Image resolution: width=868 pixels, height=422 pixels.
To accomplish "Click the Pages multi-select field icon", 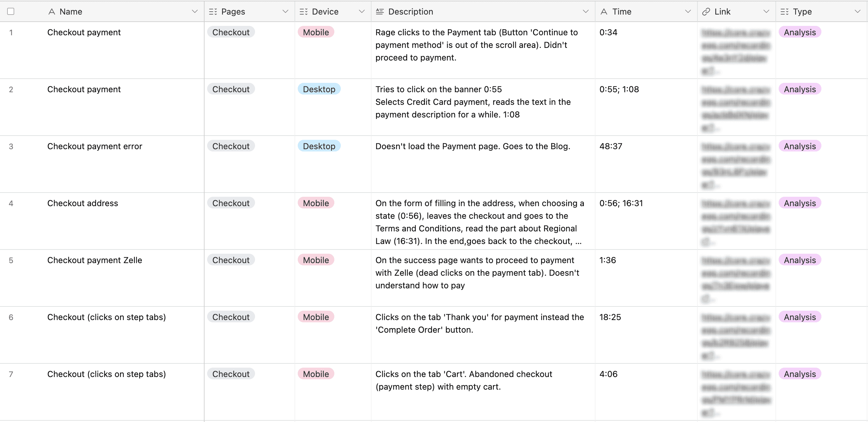I will (x=213, y=11).
